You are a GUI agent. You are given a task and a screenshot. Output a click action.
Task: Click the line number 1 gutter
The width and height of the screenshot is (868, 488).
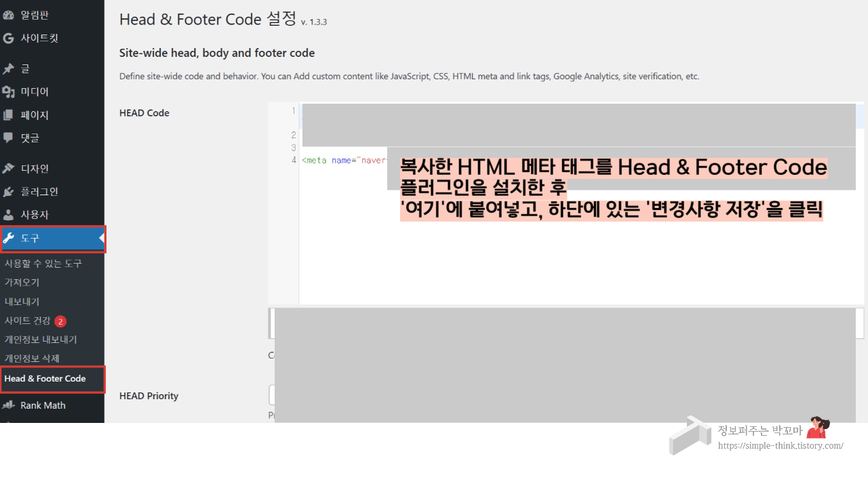pos(293,110)
